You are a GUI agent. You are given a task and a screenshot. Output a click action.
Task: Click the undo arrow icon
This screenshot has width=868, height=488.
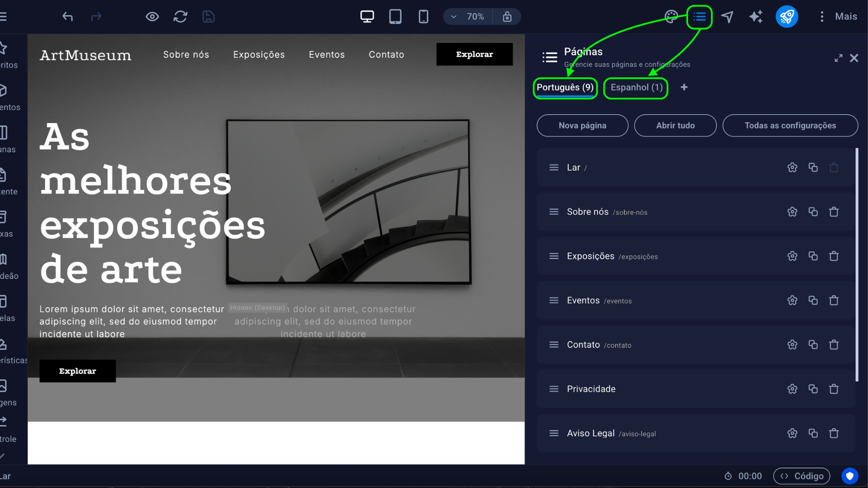(x=67, y=17)
